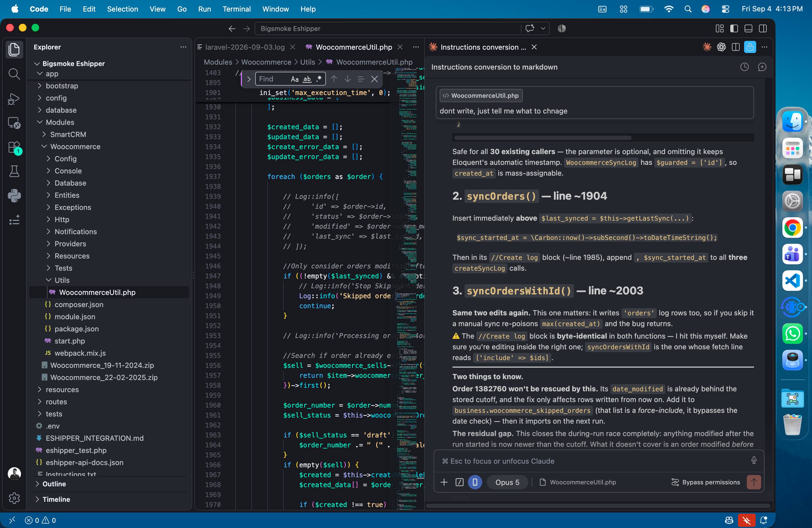This screenshot has height=528, width=812.
Task: Click the Opus 5 model selector
Action: pyautogui.click(x=507, y=482)
